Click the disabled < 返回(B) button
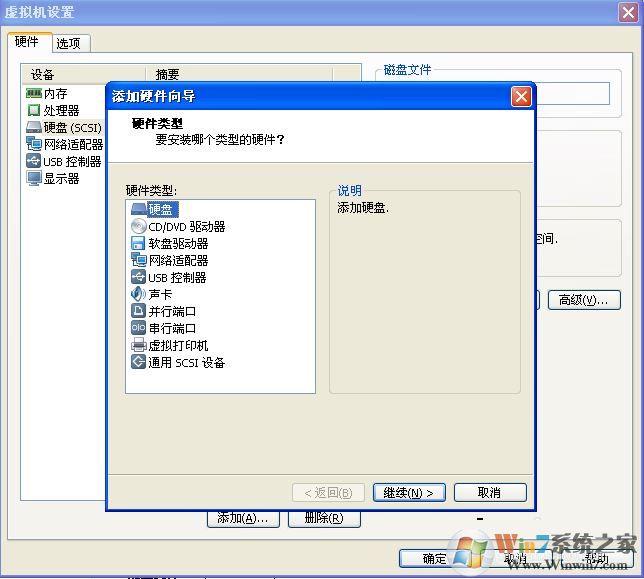This screenshot has width=644, height=579. pyautogui.click(x=328, y=492)
